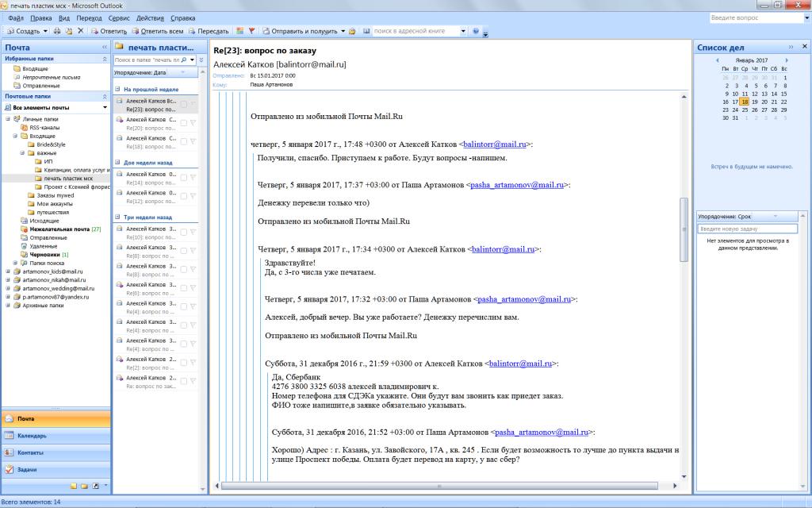Switch to Задачи in the navigation pane
Screen dimensions: 812x508
tap(56, 470)
